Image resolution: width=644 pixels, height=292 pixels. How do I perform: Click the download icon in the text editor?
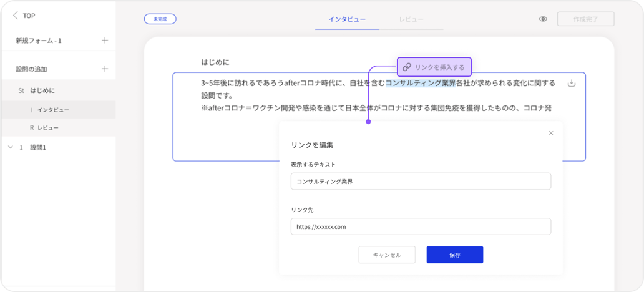(571, 84)
